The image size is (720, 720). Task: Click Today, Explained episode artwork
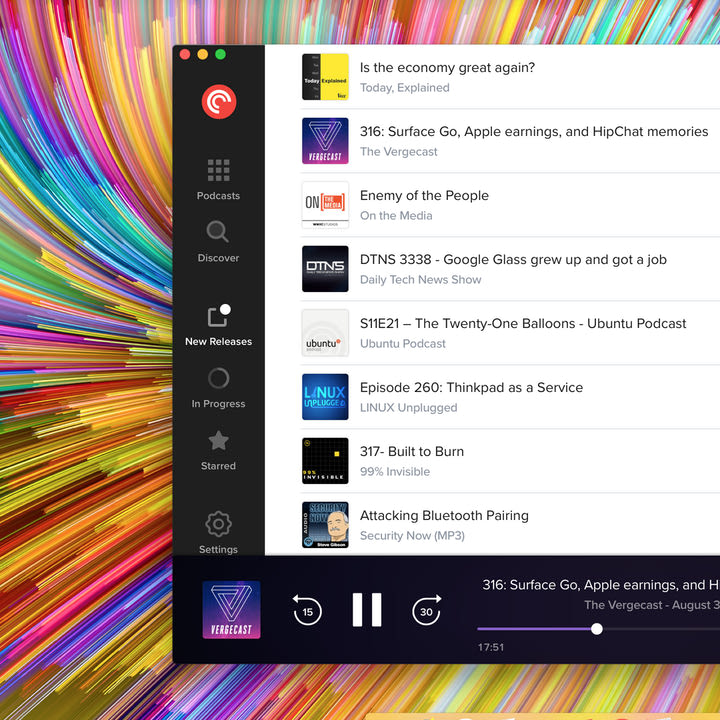[325, 77]
